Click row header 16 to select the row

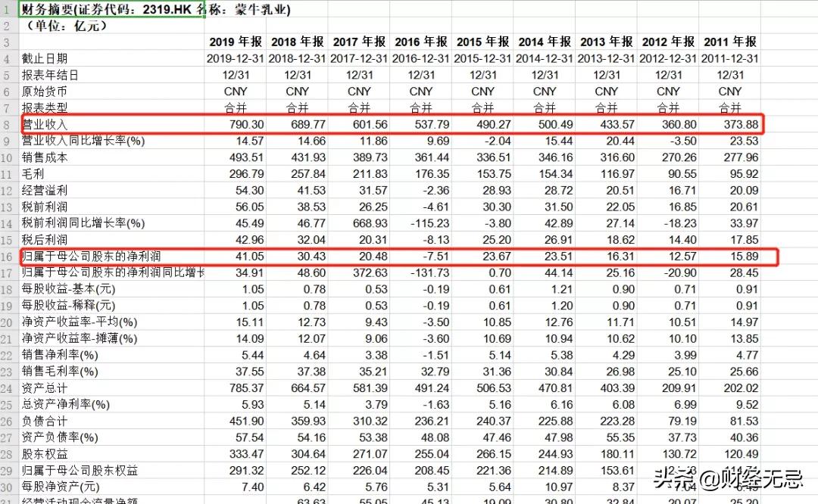[x=7, y=256]
